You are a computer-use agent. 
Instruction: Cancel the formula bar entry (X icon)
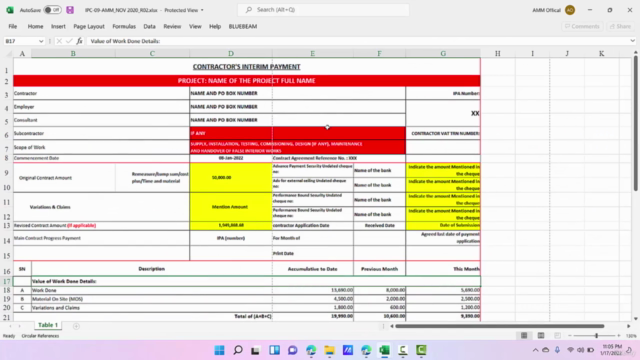click(x=59, y=41)
